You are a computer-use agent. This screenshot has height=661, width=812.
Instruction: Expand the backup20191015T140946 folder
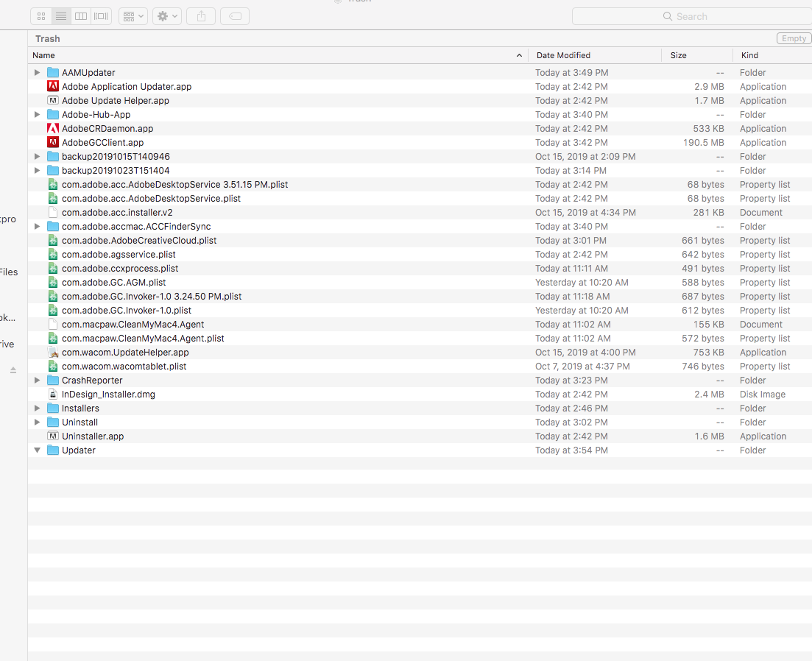pyautogui.click(x=37, y=156)
